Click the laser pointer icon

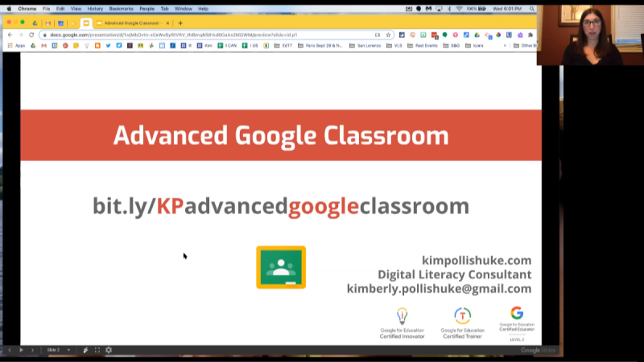point(85,350)
